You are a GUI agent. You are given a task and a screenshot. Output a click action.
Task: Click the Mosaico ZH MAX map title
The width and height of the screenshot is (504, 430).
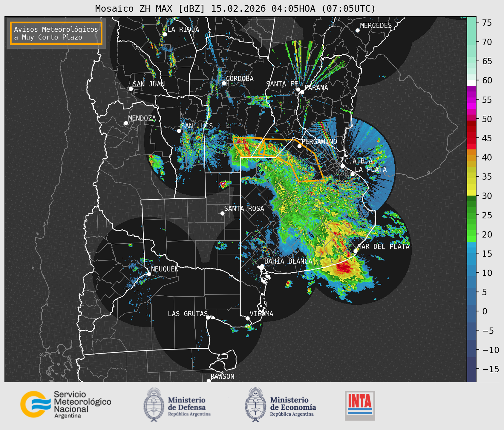(235, 8)
